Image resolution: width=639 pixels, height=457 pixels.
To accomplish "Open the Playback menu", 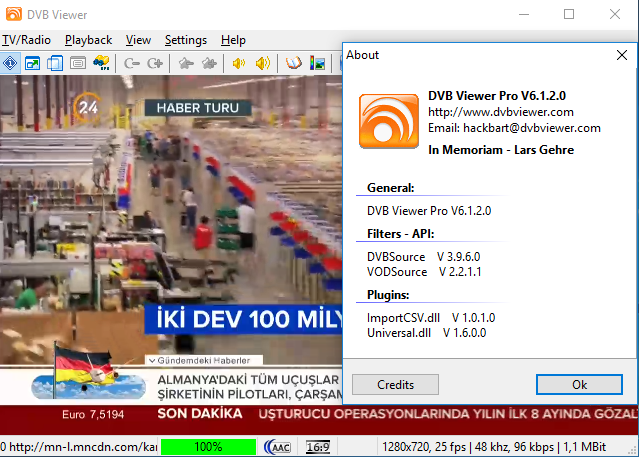I will click(x=88, y=40).
